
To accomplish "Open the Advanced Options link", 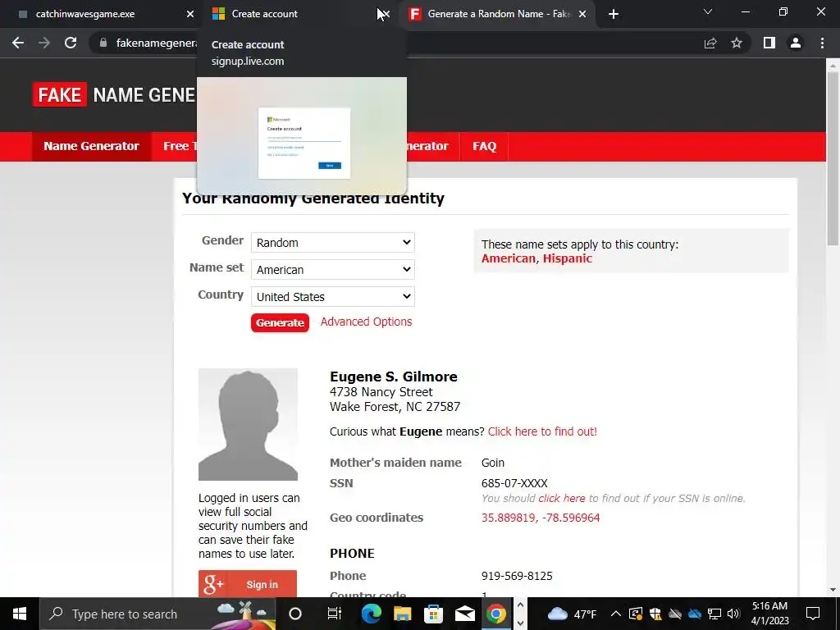I will click(x=367, y=322).
